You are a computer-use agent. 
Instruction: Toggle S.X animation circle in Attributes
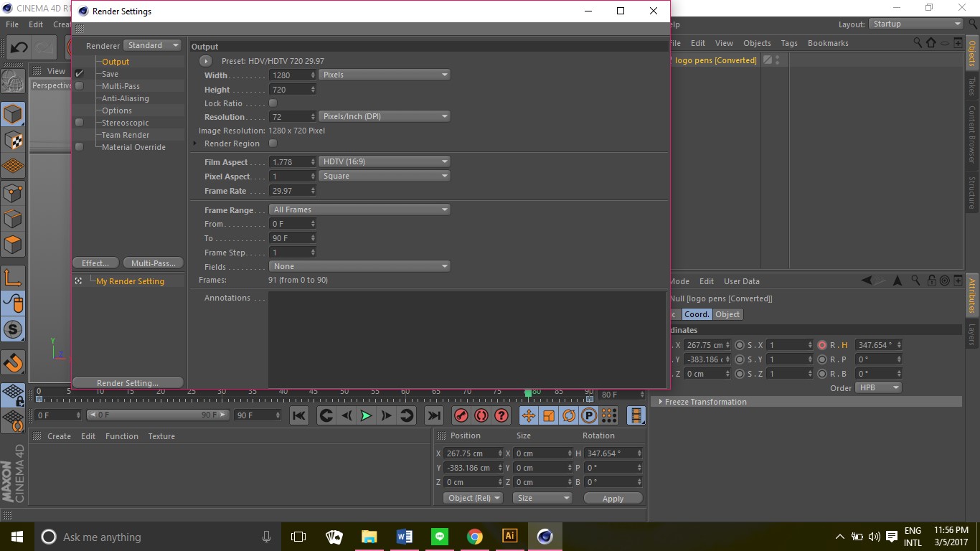(740, 345)
